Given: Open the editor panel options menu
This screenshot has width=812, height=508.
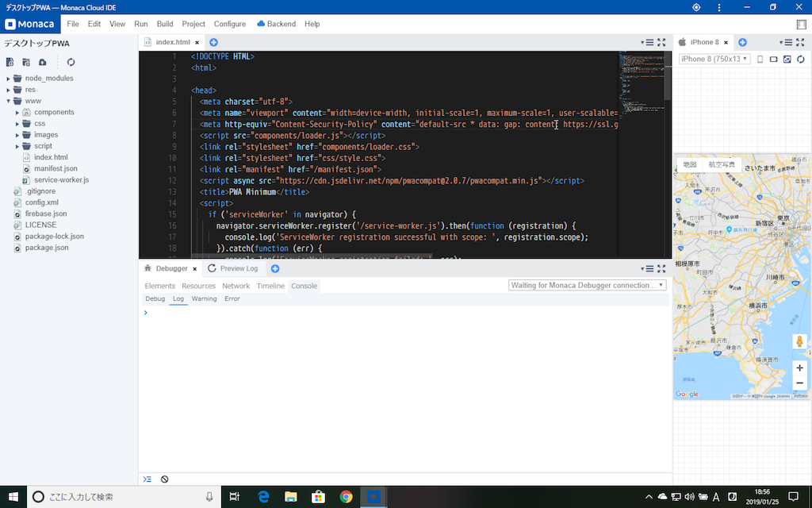Looking at the screenshot, I should click(x=647, y=43).
